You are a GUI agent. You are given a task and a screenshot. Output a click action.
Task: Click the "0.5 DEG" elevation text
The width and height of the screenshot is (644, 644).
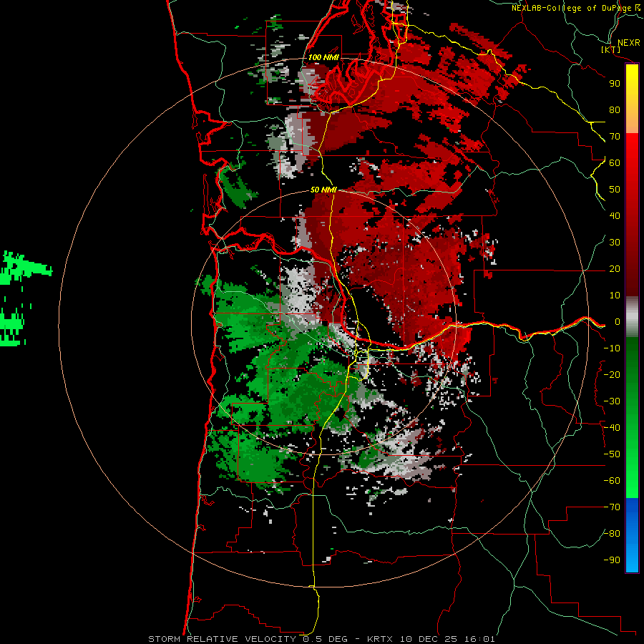coord(326,639)
